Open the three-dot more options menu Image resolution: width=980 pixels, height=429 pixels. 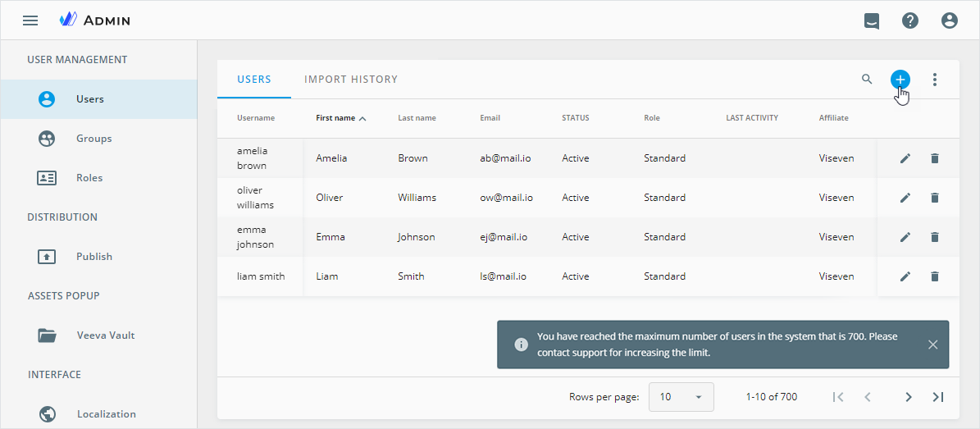(934, 80)
